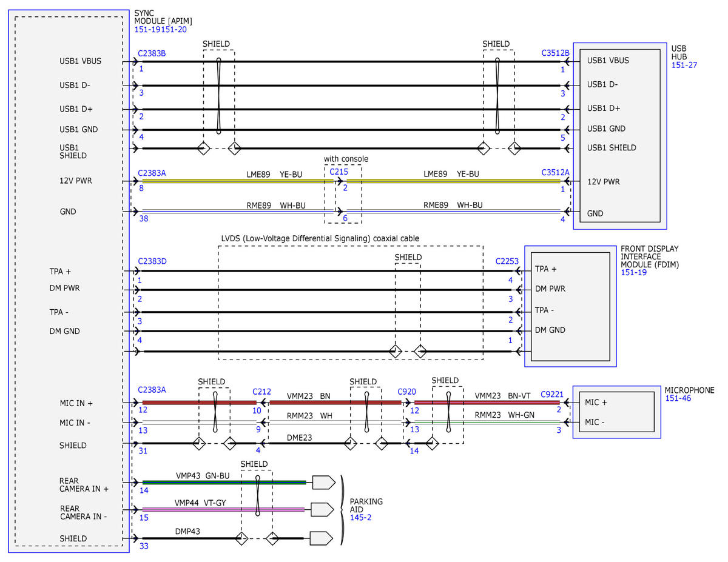Image resolution: width=728 pixels, height=562 pixels.
Task: Select the MICROPHONE component box
Action: point(616,412)
